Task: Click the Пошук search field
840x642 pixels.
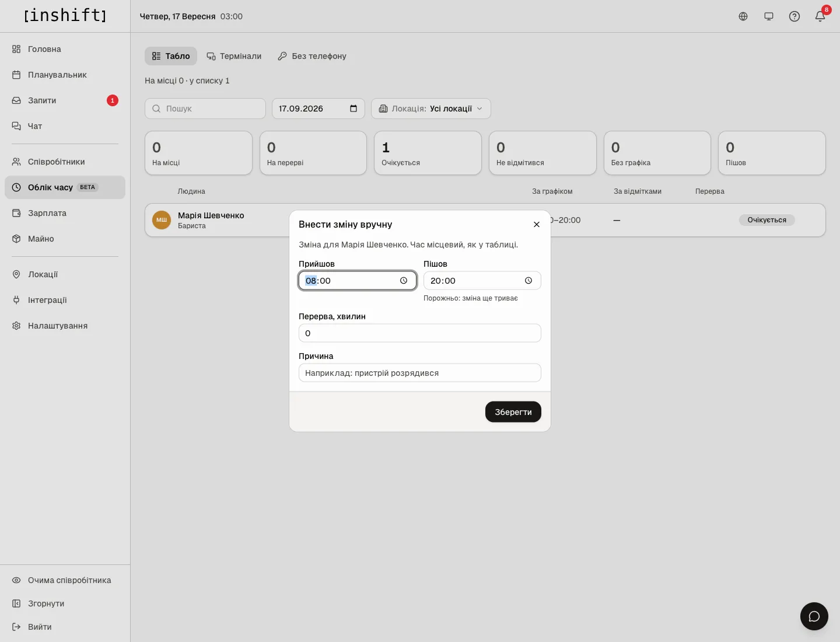Action: pos(205,109)
